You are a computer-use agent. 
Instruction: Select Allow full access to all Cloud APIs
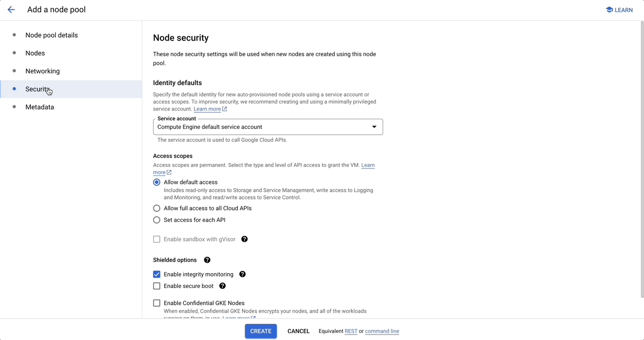point(157,208)
